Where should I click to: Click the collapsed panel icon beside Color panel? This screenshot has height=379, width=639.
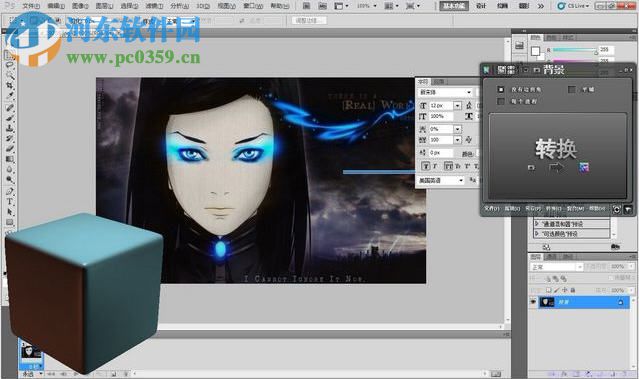[x=519, y=45]
